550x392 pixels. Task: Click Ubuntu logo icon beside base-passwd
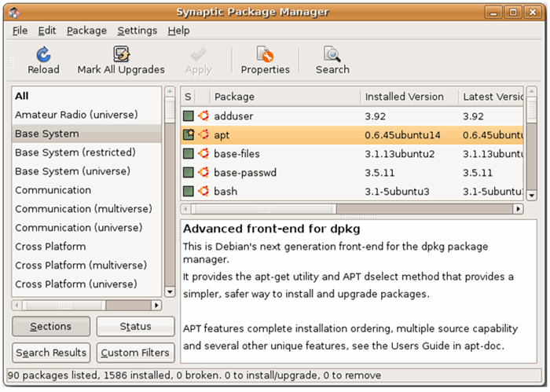203,173
